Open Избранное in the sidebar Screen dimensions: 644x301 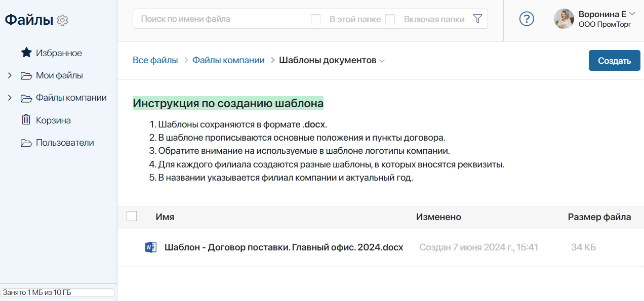[59, 53]
